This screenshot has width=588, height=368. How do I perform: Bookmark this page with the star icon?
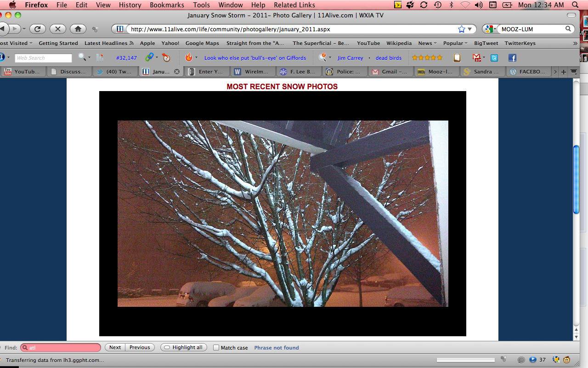(x=461, y=29)
